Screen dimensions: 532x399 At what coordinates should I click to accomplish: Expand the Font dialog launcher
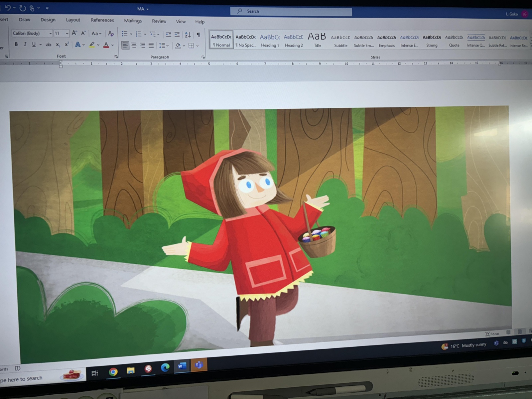116,57
